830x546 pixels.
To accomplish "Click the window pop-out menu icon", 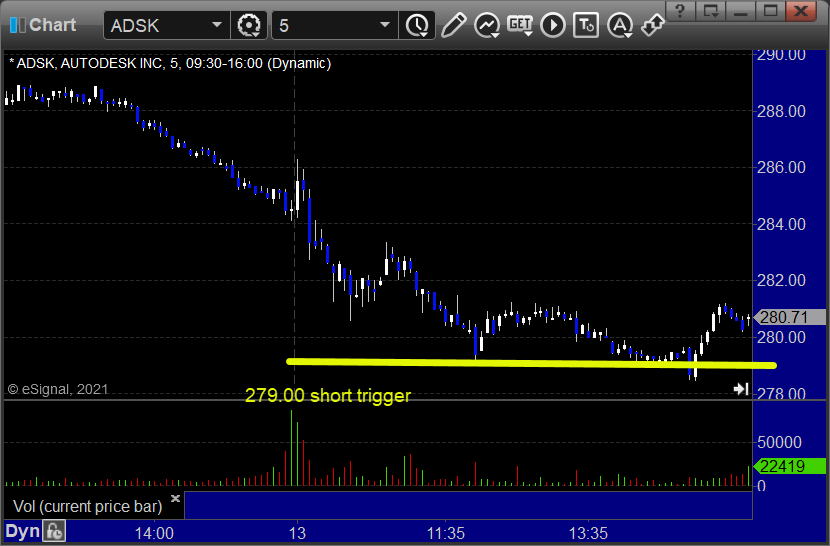I will click(x=710, y=11).
